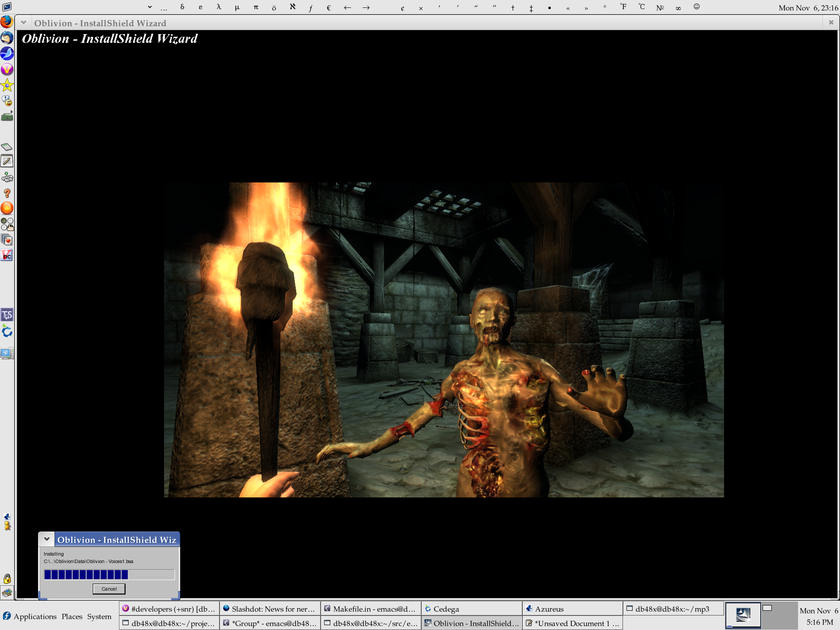Switch to the Azureus window
Viewport: 840px width, 630px height.
[573, 609]
